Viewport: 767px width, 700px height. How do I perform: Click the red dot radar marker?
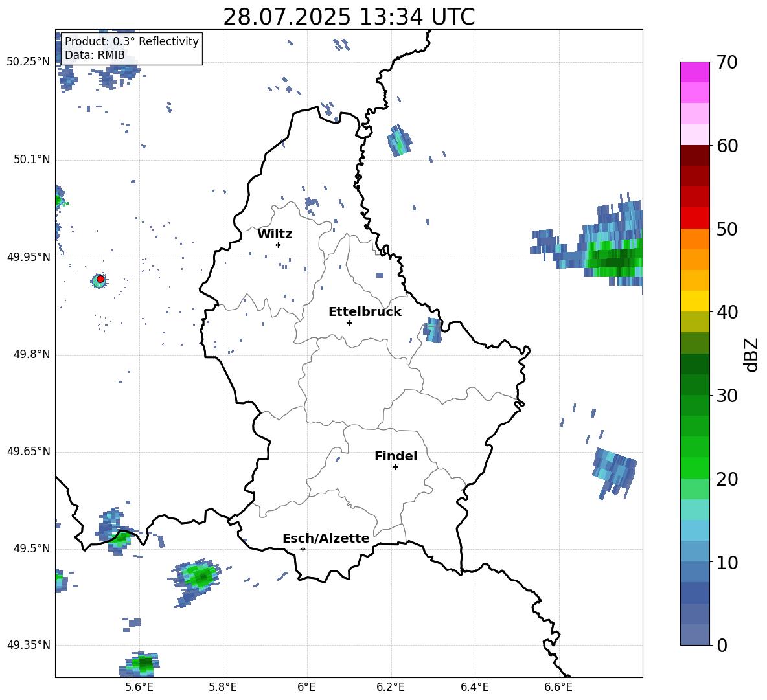pyautogui.click(x=100, y=278)
